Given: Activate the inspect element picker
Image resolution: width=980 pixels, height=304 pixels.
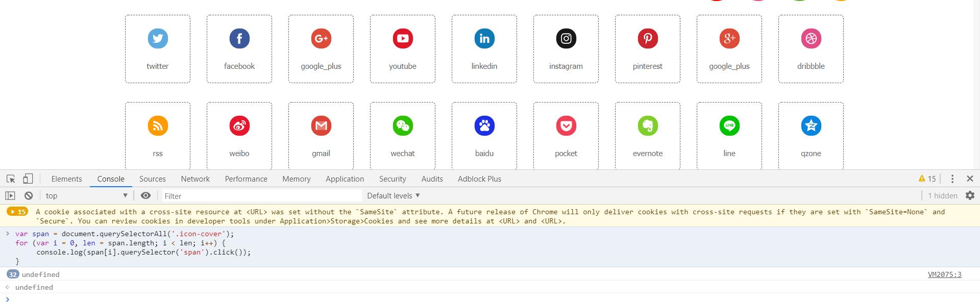Looking at the screenshot, I should pyautogui.click(x=11, y=179).
